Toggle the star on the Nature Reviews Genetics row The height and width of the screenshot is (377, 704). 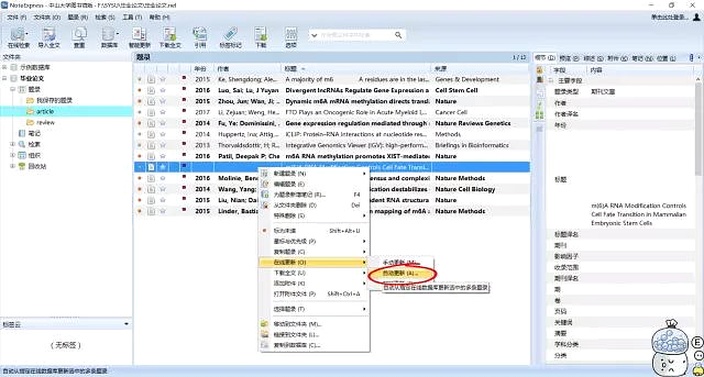(x=163, y=123)
